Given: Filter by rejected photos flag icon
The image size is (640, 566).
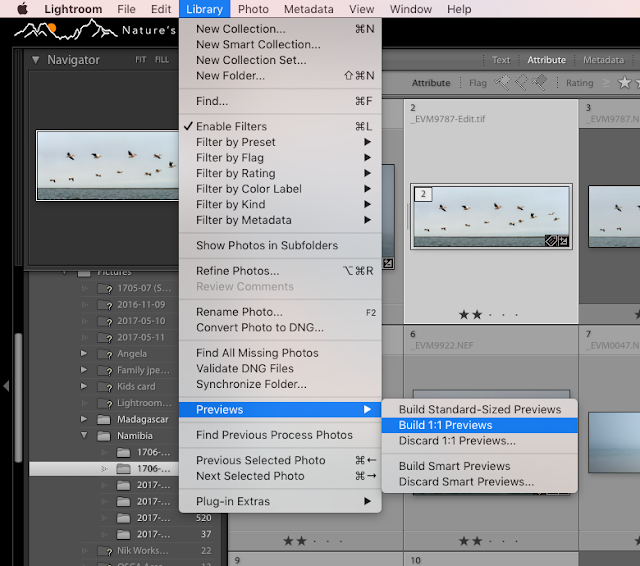Looking at the screenshot, I should 540,82.
